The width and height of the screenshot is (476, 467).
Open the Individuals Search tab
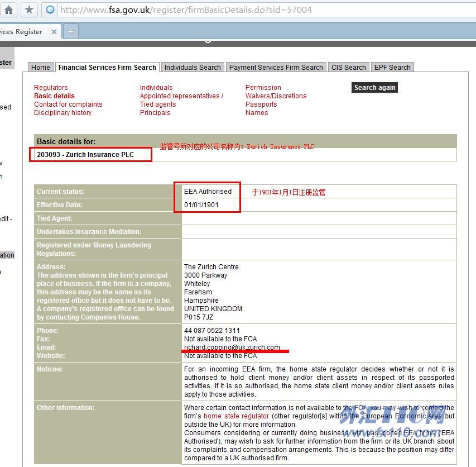tap(193, 67)
